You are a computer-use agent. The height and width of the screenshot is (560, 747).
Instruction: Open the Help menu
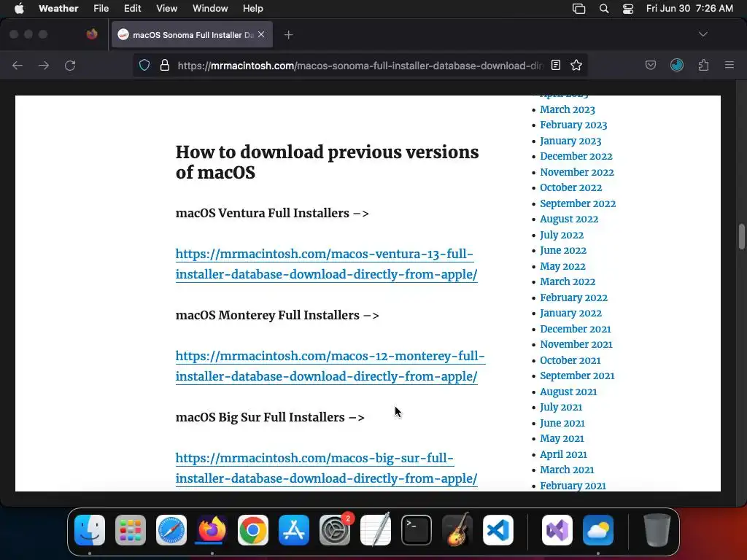tap(253, 9)
